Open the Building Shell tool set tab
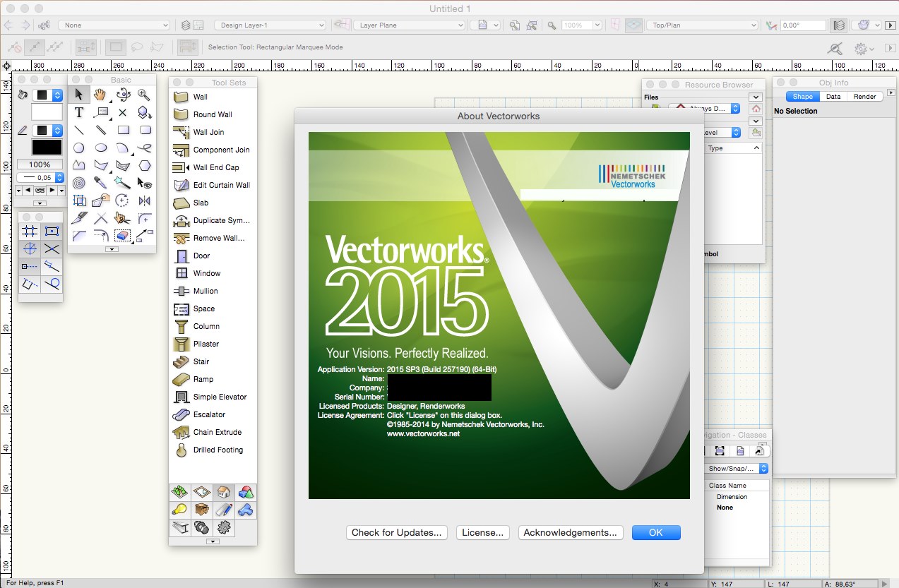Image resolution: width=899 pixels, height=588 pixels. pos(224,492)
